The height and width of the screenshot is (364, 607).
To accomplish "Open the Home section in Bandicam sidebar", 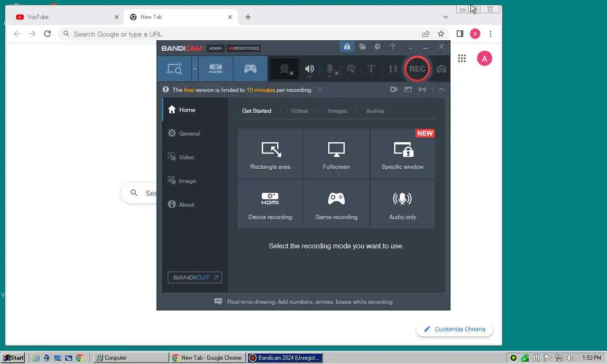I will point(195,109).
